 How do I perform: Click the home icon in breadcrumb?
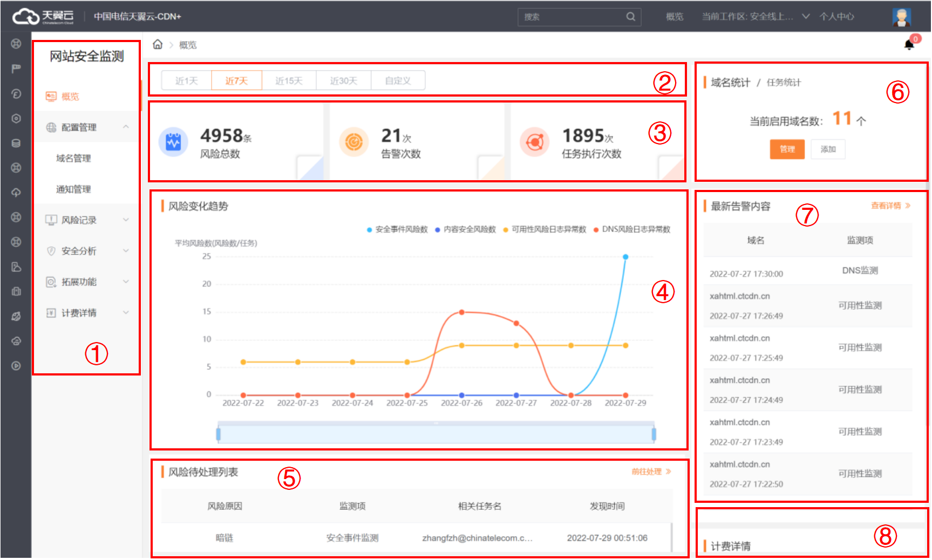pos(158,44)
